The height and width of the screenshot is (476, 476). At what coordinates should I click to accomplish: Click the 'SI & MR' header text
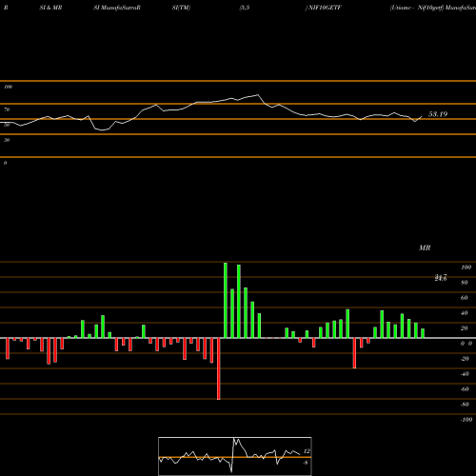pyautogui.click(x=50, y=8)
